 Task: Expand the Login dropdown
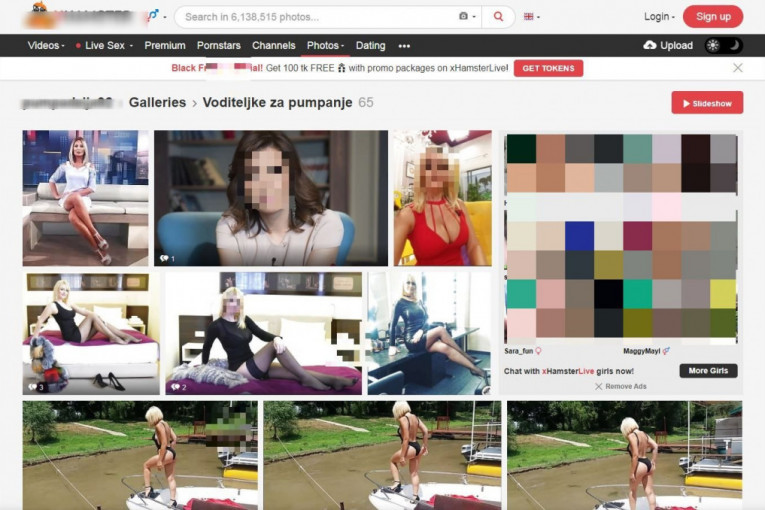(x=658, y=16)
